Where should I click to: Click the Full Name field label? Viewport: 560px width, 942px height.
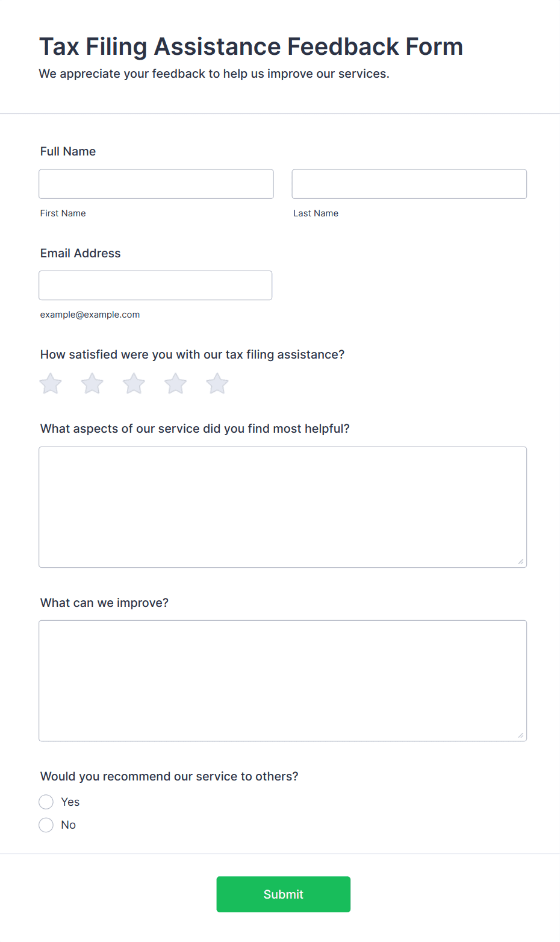click(x=68, y=151)
